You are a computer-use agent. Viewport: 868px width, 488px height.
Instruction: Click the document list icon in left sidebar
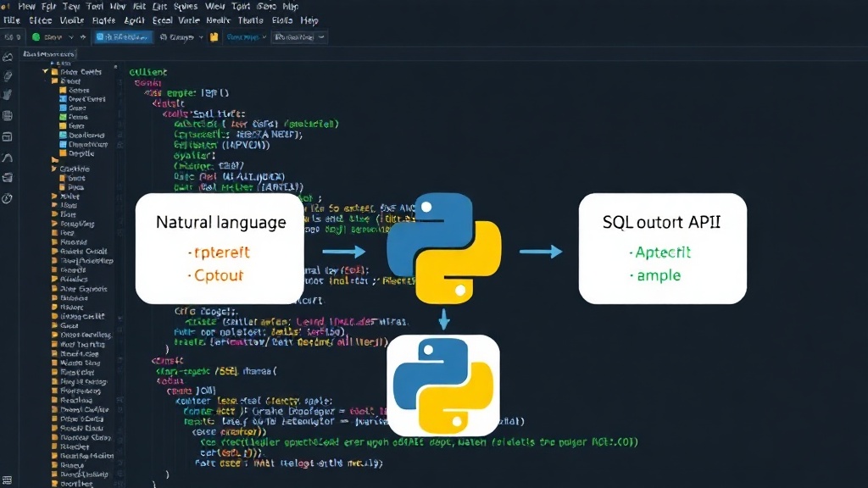coord(8,115)
